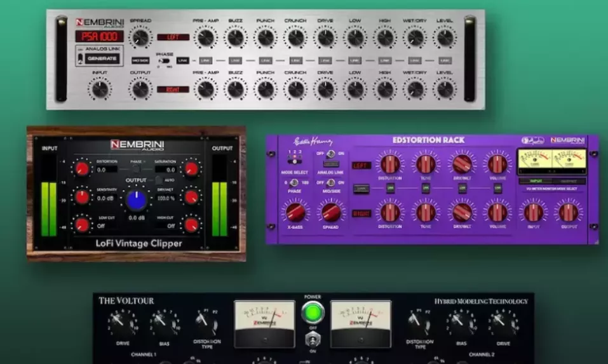Click the Left Dry/Wet knob on Edstortion Rack
The image size is (608, 364).
tap(462, 164)
